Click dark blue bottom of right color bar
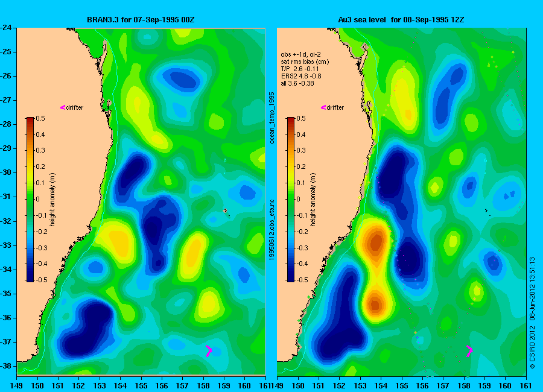 coord(291,279)
